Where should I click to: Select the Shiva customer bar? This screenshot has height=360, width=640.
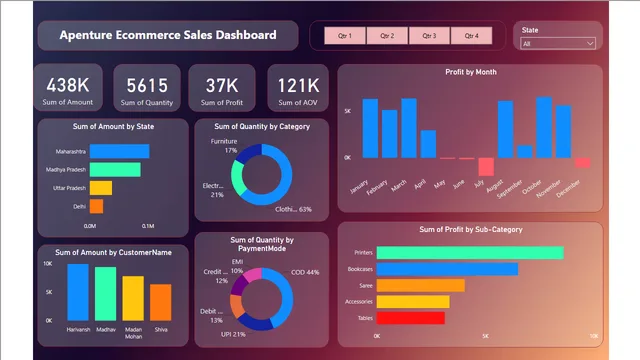pyautogui.click(x=160, y=302)
